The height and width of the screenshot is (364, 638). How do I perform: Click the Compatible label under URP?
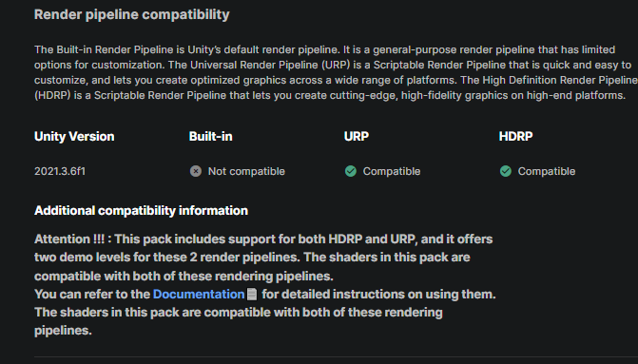tap(392, 171)
